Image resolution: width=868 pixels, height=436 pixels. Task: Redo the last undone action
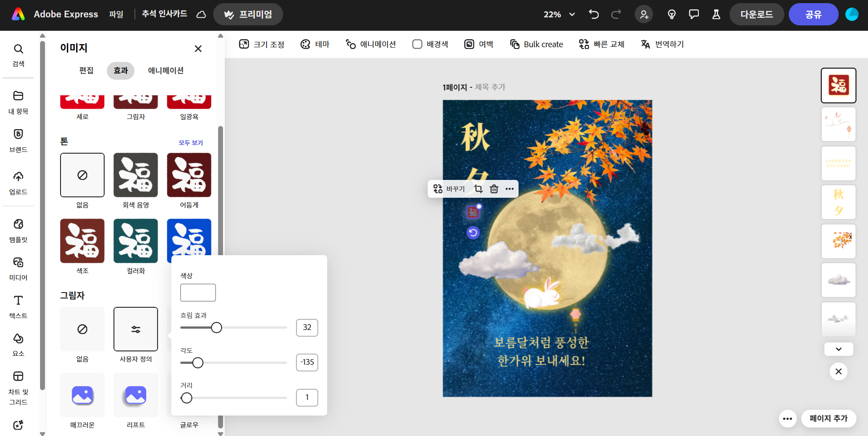[616, 14]
